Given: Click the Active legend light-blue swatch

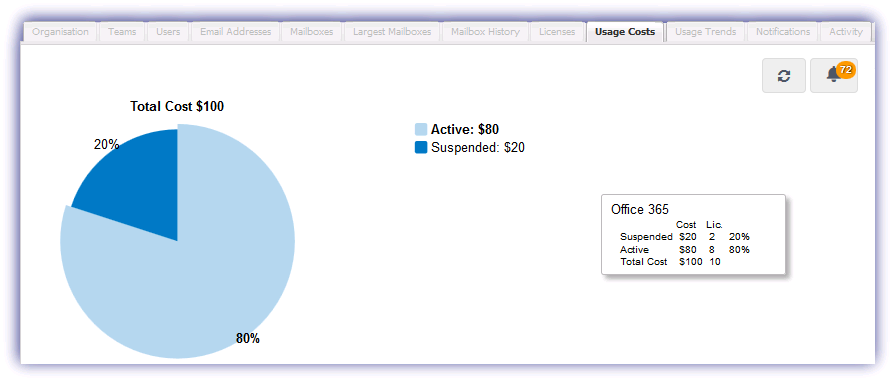Looking at the screenshot, I should (x=421, y=129).
